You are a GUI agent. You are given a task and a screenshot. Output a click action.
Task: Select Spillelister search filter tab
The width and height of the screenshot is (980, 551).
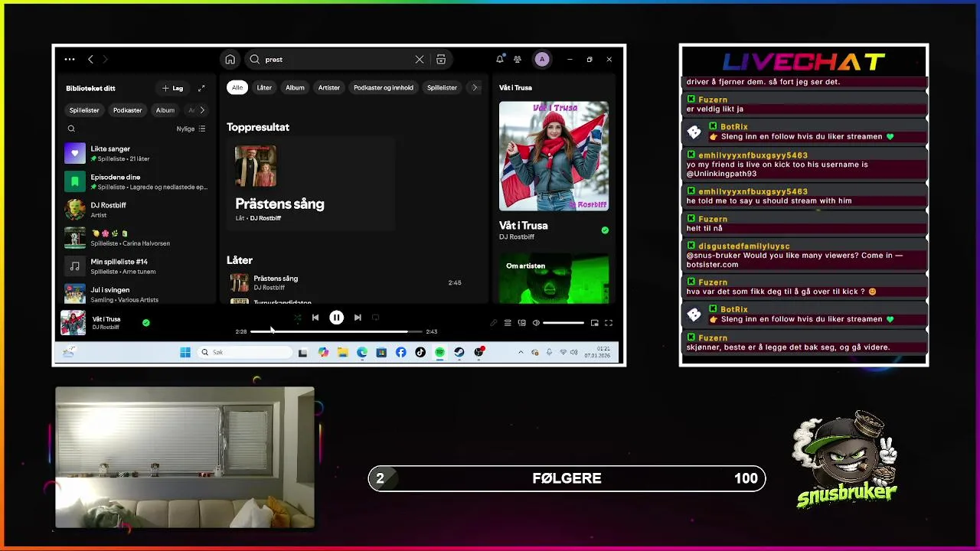tap(442, 87)
